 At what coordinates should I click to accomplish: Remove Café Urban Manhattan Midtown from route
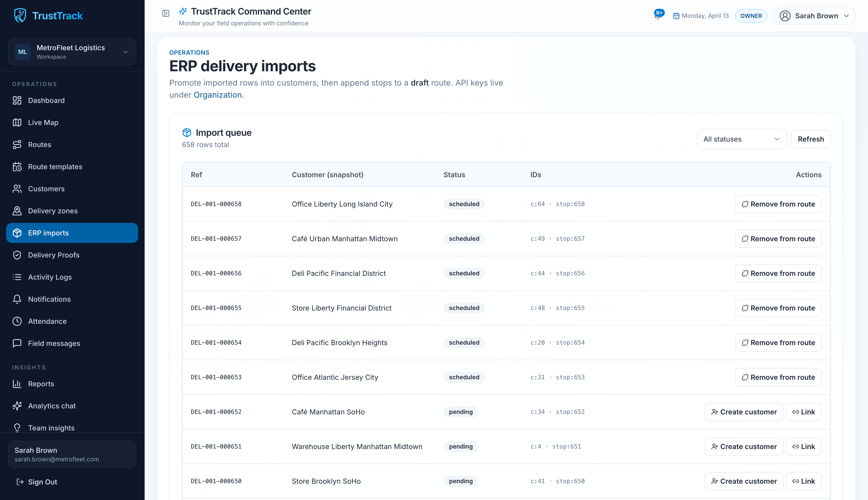pyautogui.click(x=778, y=239)
